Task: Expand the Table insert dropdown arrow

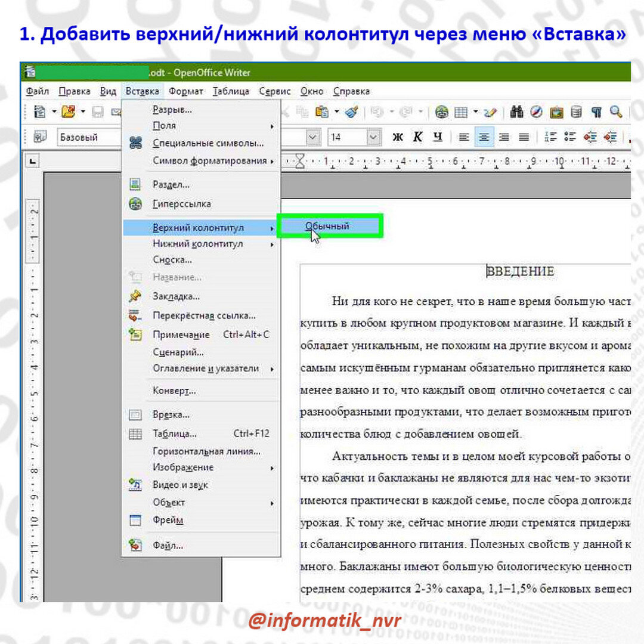Action: 475,112
